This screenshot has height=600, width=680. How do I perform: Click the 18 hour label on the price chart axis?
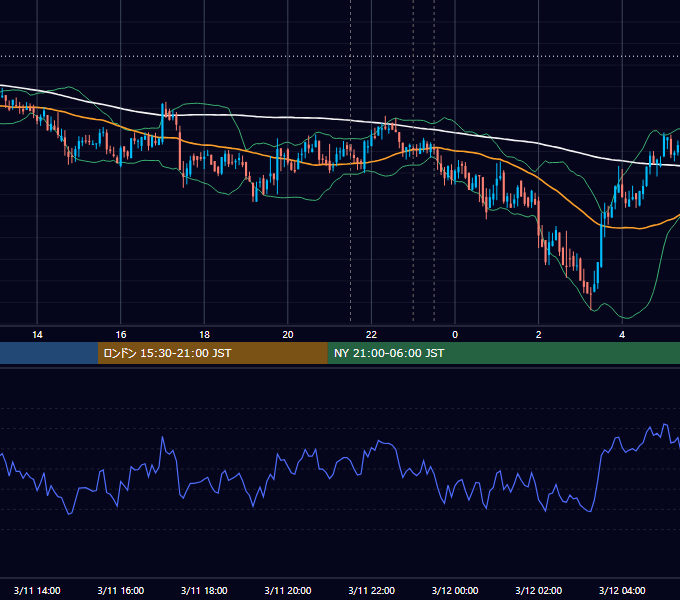204,335
